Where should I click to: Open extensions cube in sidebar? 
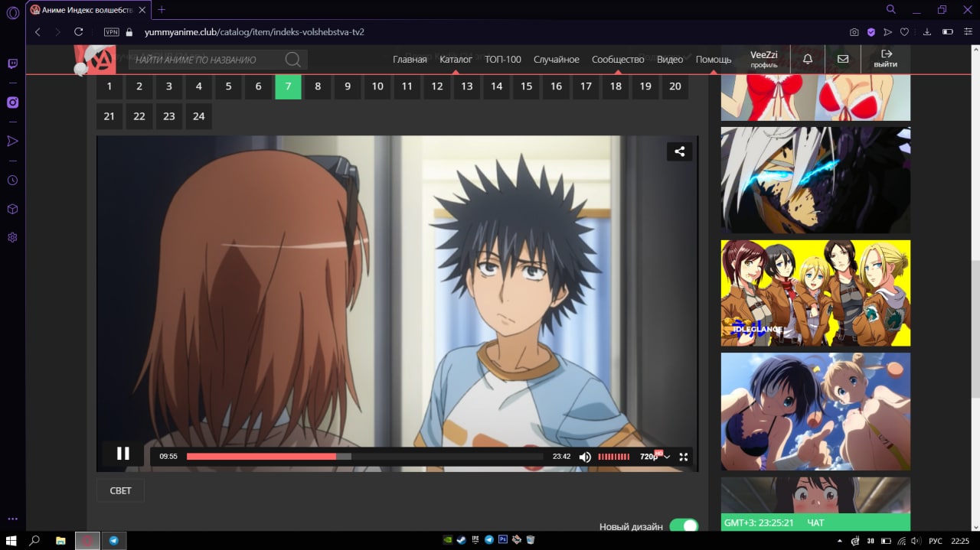12,209
